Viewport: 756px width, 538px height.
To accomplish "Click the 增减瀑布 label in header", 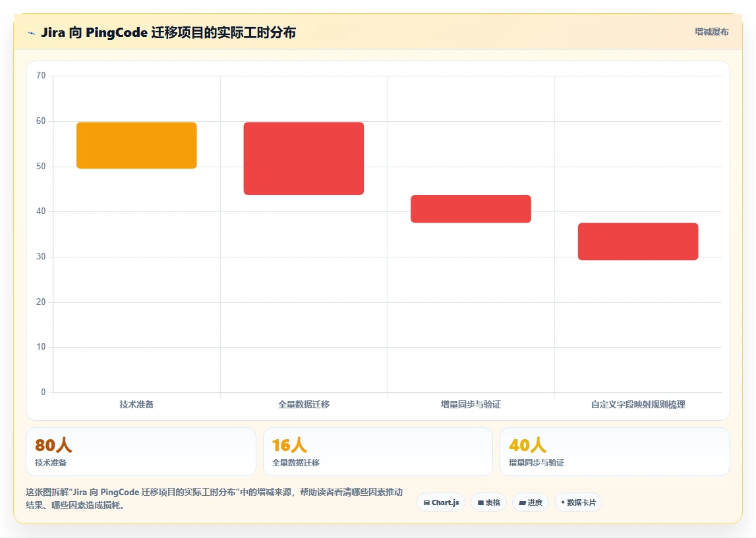I will click(711, 32).
